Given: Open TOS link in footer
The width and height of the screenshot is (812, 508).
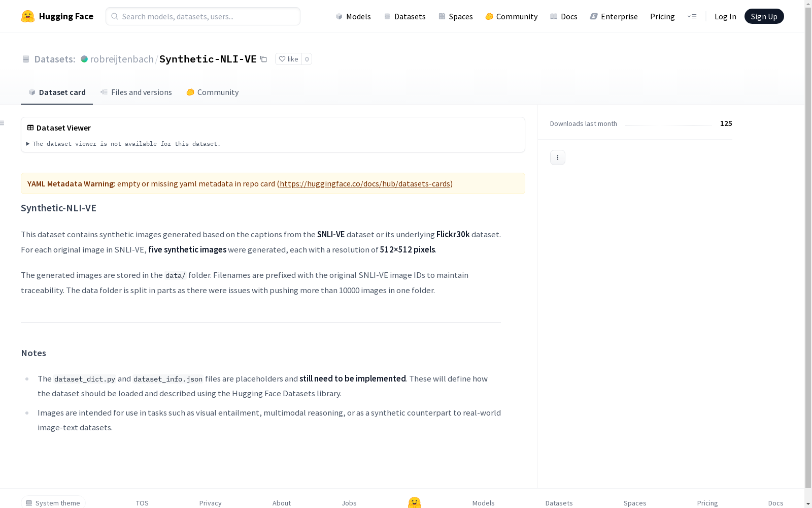Looking at the screenshot, I should (x=142, y=503).
